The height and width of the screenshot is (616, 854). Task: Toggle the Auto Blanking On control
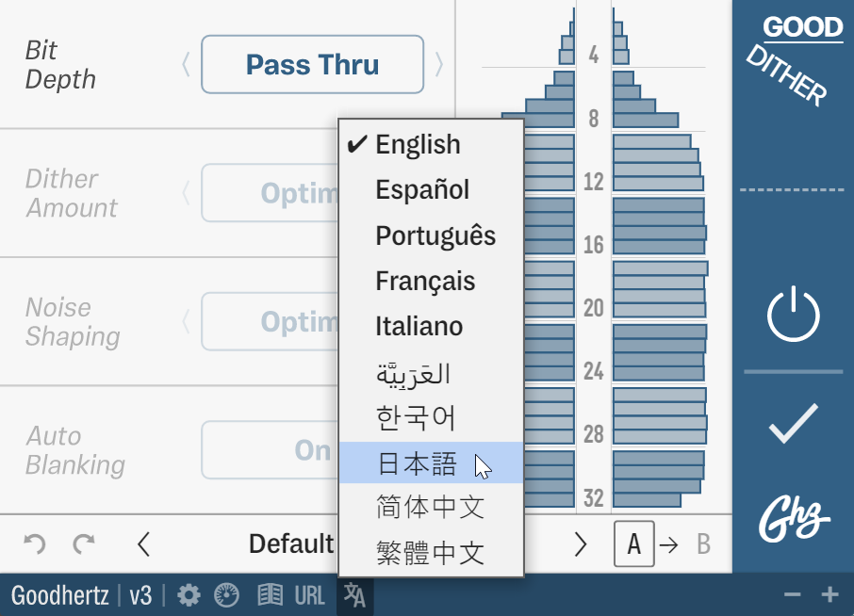tap(271, 450)
